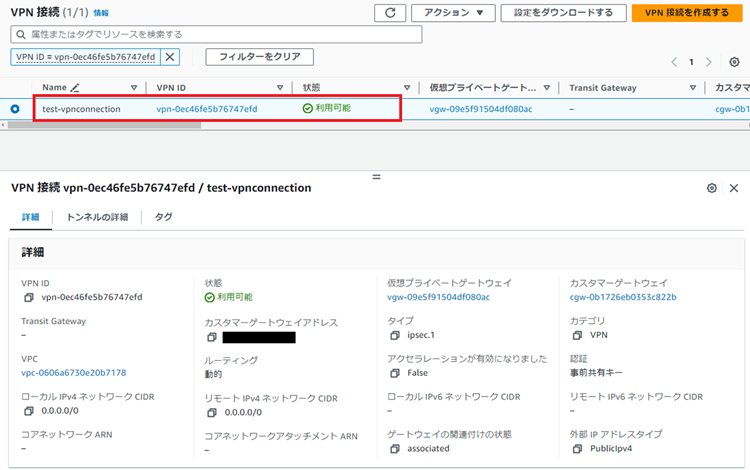
Task: Open table preferences gear above the list
Action: (x=734, y=62)
